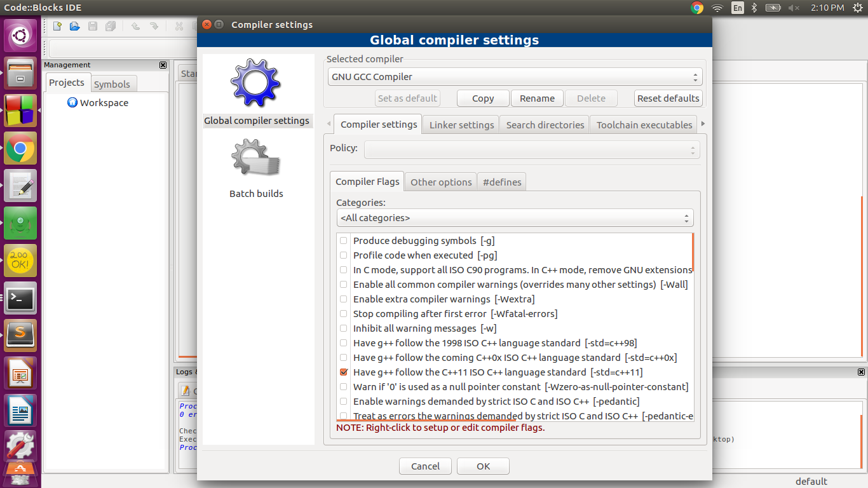868x488 pixels.
Task: Click the Open file toolbar icon
Action: pyautogui.click(x=75, y=26)
